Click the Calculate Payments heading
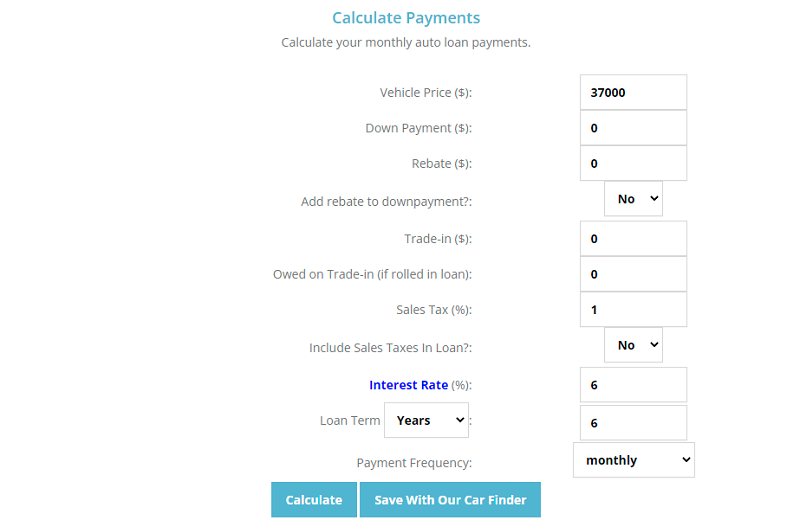Viewport: 800px width, 520px height. click(x=406, y=18)
